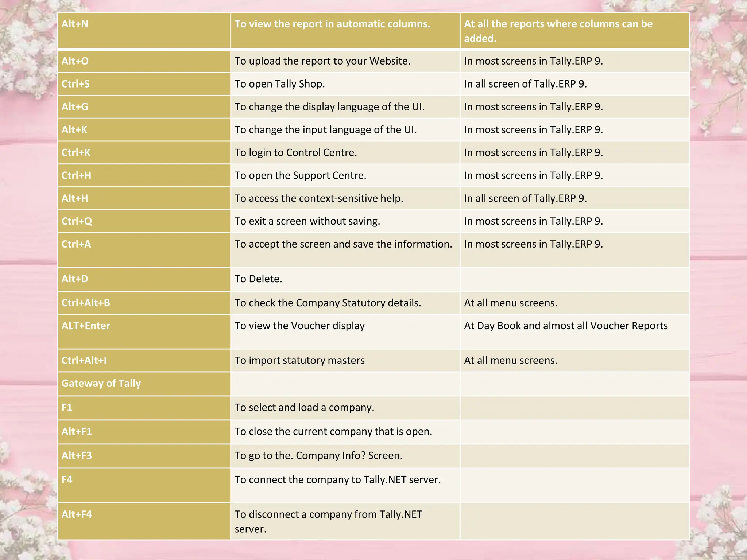This screenshot has height=560, width=747.
Task: Click 'In most screens in Tally.ERP 9.' in Alt+G row
Action: pyautogui.click(x=533, y=107)
